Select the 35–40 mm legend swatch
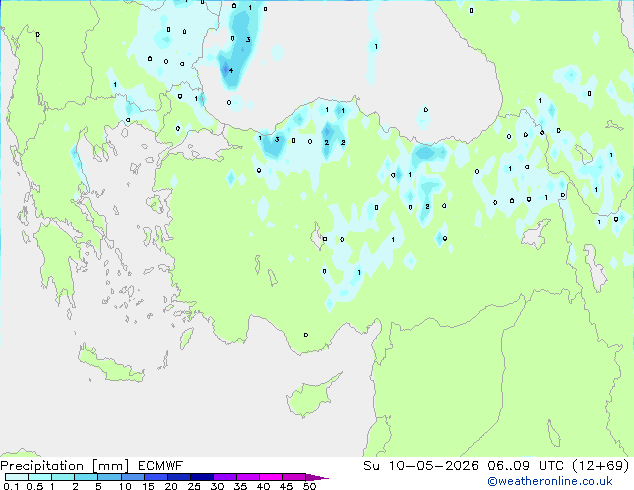634x490 pixels. tap(247, 477)
